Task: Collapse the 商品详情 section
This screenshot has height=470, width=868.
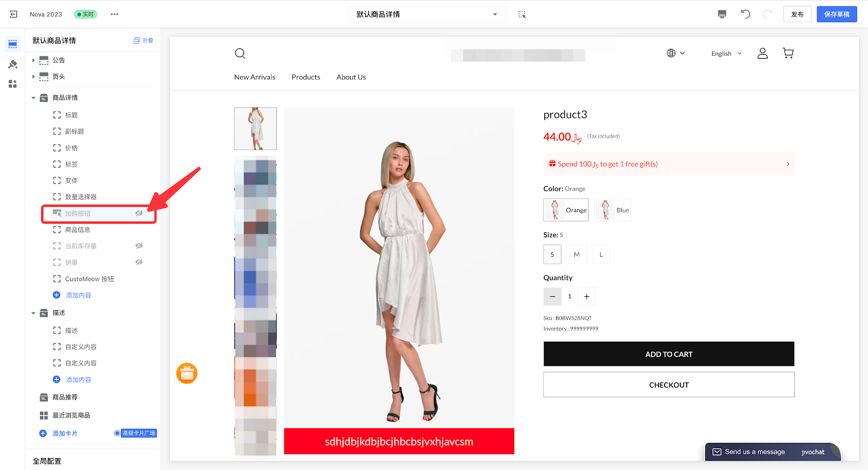Action: pyautogui.click(x=34, y=98)
